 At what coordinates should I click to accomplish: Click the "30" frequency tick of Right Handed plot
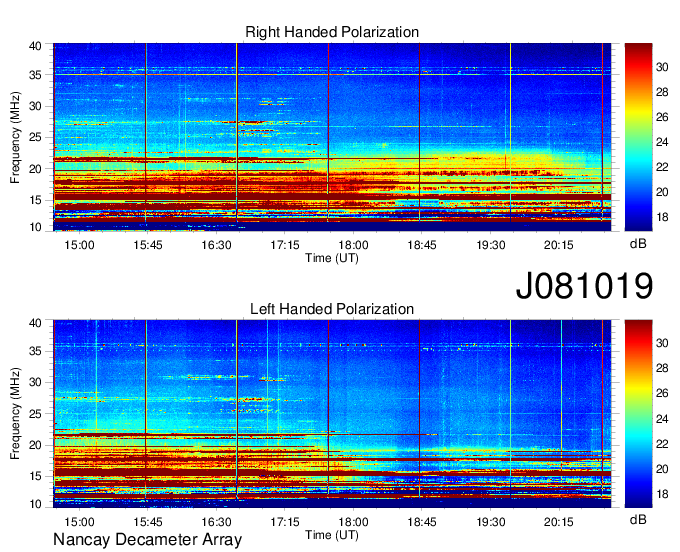[35, 106]
